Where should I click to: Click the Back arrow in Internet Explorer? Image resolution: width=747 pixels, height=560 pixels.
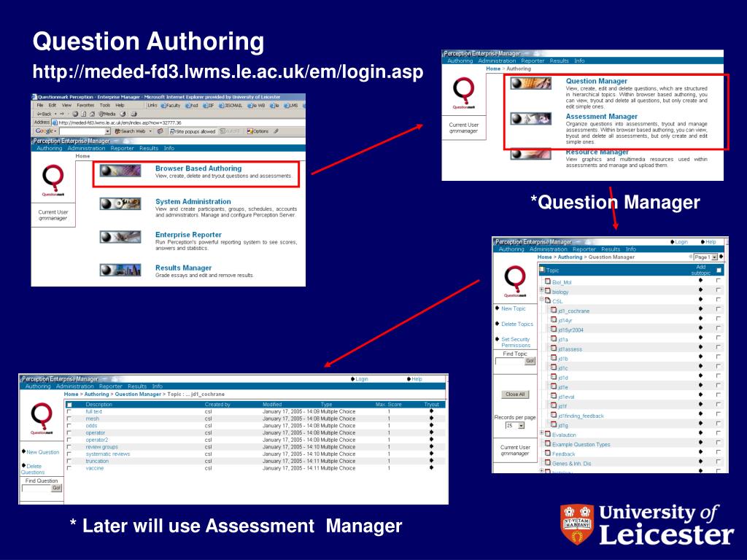[39, 114]
